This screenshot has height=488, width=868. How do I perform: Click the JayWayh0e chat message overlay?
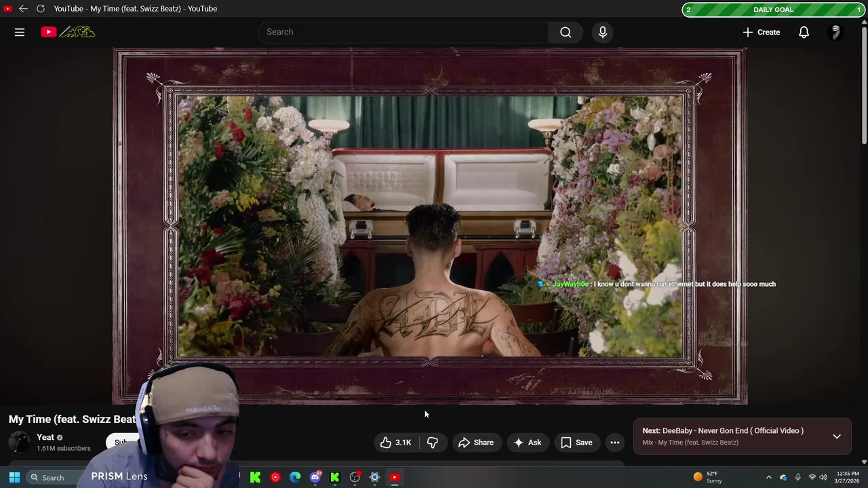pos(656,284)
